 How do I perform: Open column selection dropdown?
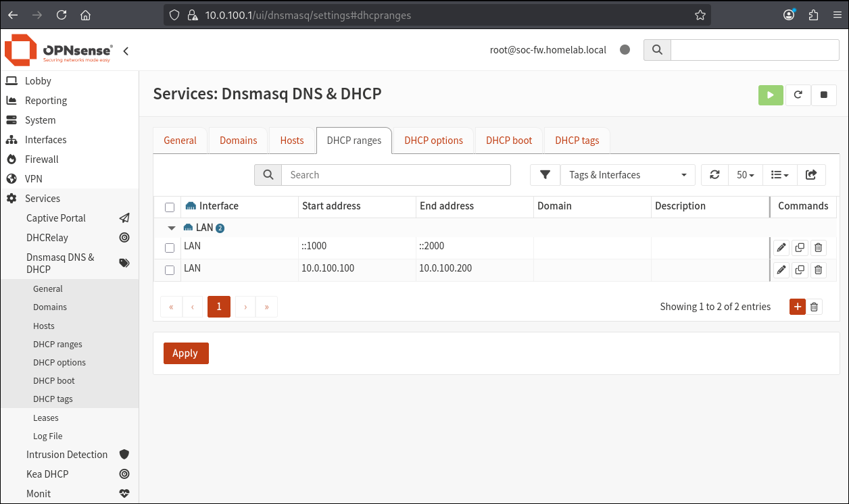tap(780, 175)
